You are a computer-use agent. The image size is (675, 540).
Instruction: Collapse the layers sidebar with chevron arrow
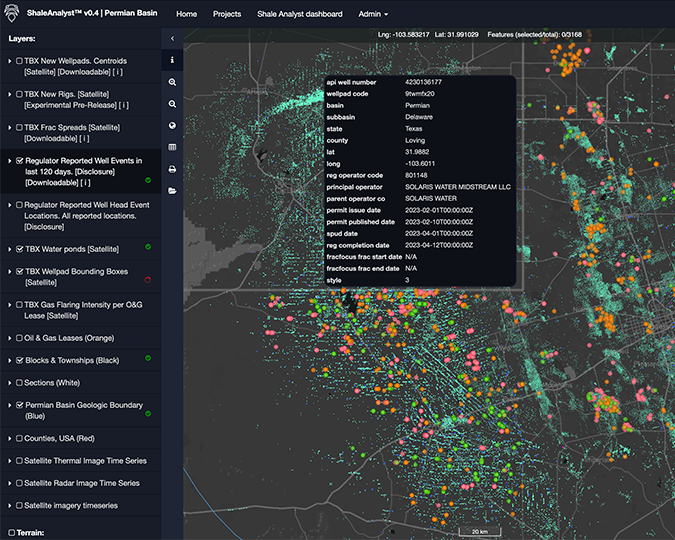click(x=172, y=38)
